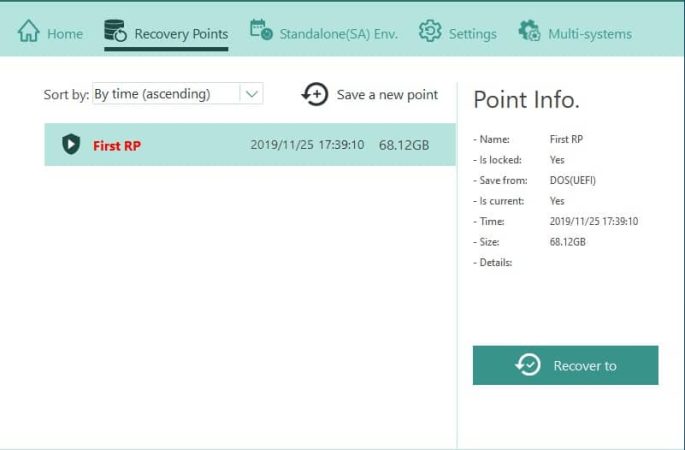Click the circular check icon on Recover to
The width and height of the screenshot is (685, 450).
(528, 365)
